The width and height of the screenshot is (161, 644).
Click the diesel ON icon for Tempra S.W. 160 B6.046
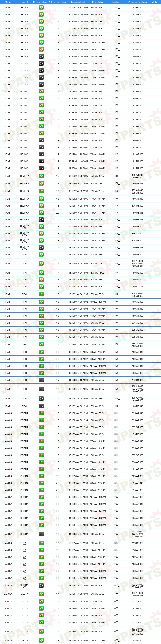pos(41,248)
